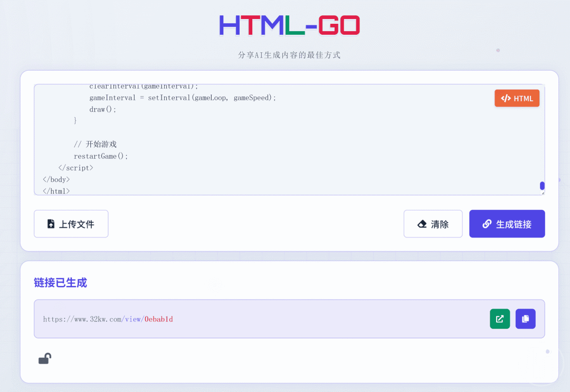Click the 生成链接 generate link button
Image resolution: width=570 pixels, height=392 pixels.
click(507, 224)
